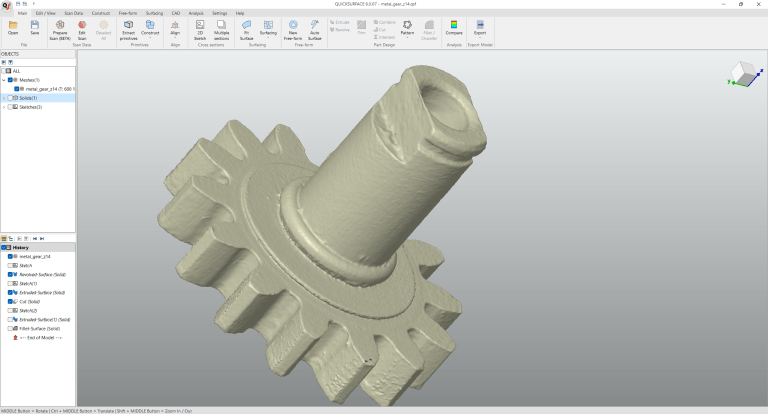Image resolution: width=768 pixels, height=414 pixels.
Task: Open the Edit Scan tool
Action: pyautogui.click(x=82, y=30)
